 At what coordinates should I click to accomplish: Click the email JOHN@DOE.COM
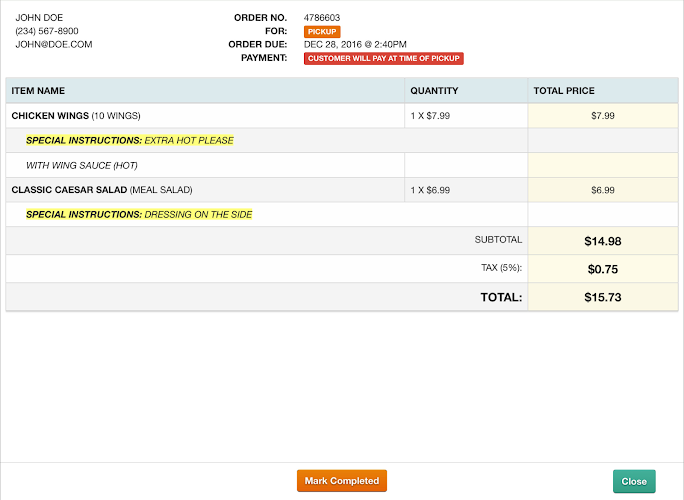point(54,45)
